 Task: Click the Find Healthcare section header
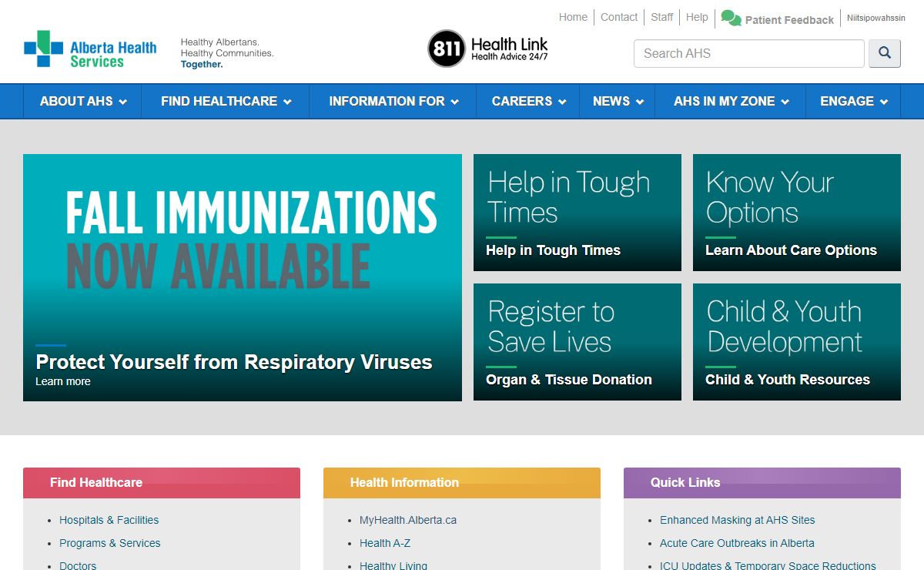[162, 482]
